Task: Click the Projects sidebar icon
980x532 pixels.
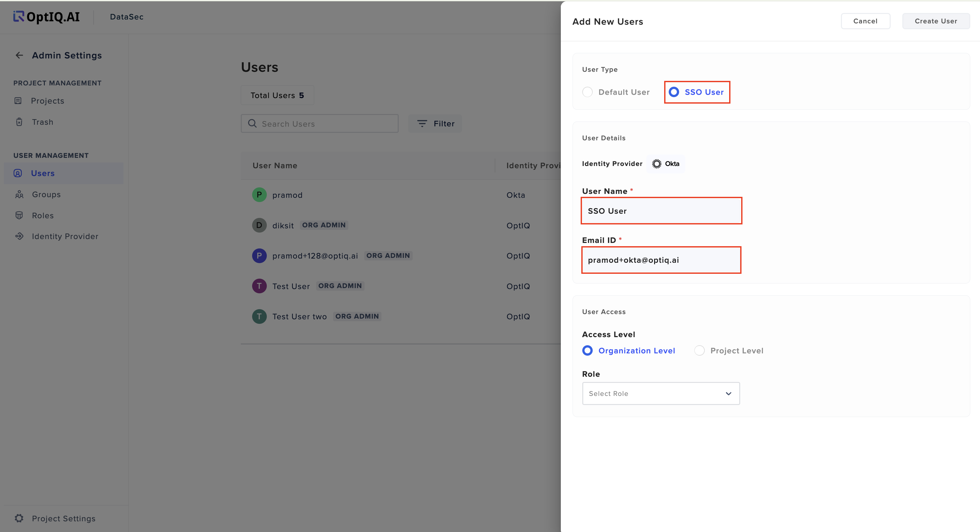Action: 18,101
